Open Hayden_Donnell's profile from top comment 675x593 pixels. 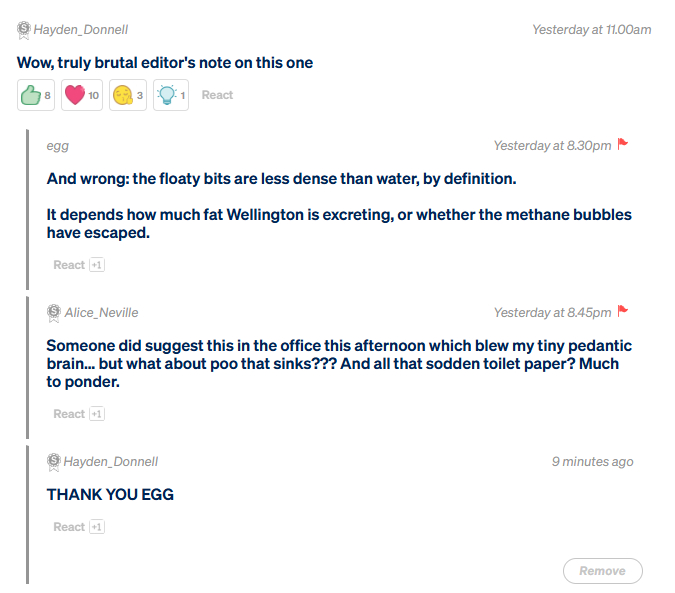point(81,30)
